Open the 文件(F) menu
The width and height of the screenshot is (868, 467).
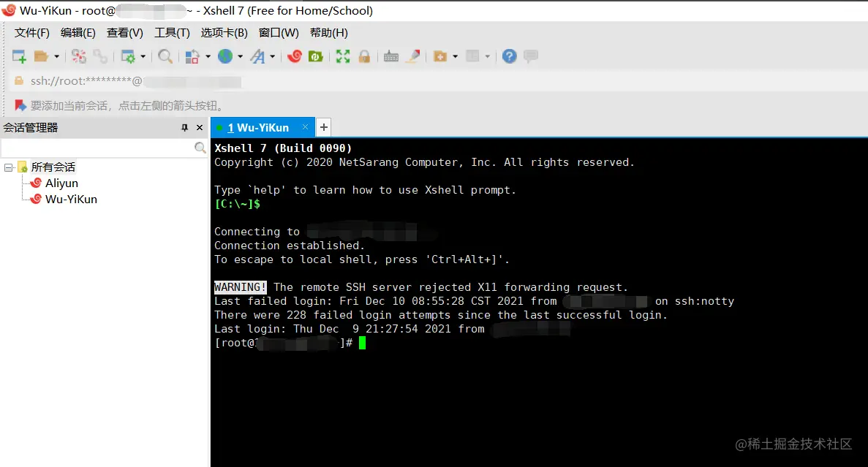click(x=31, y=33)
